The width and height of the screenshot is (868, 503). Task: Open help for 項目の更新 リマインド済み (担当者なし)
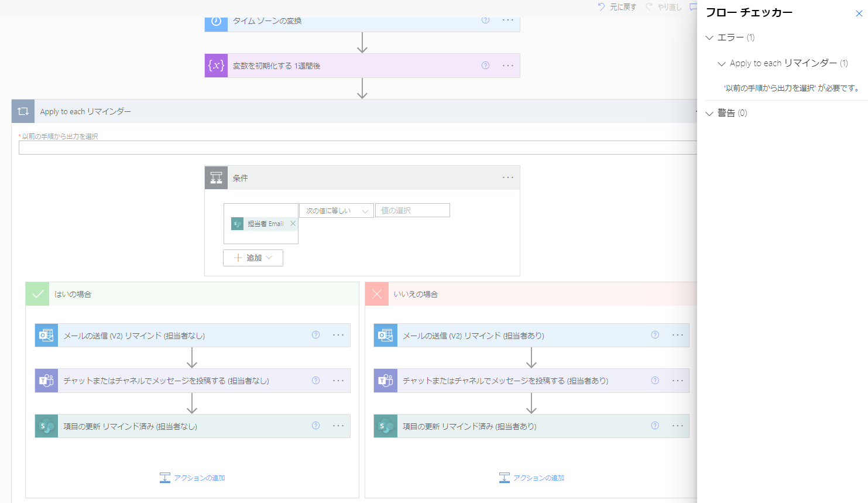click(x=315, y=426)
